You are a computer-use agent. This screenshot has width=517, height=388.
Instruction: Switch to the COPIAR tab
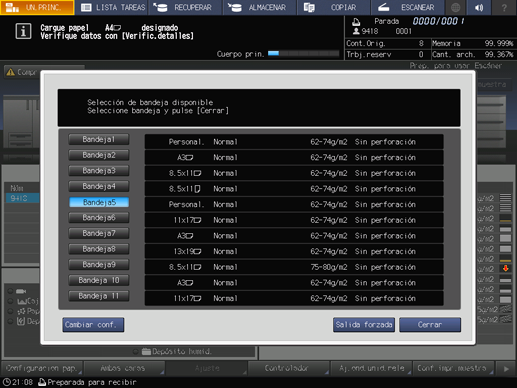point(333,7)
